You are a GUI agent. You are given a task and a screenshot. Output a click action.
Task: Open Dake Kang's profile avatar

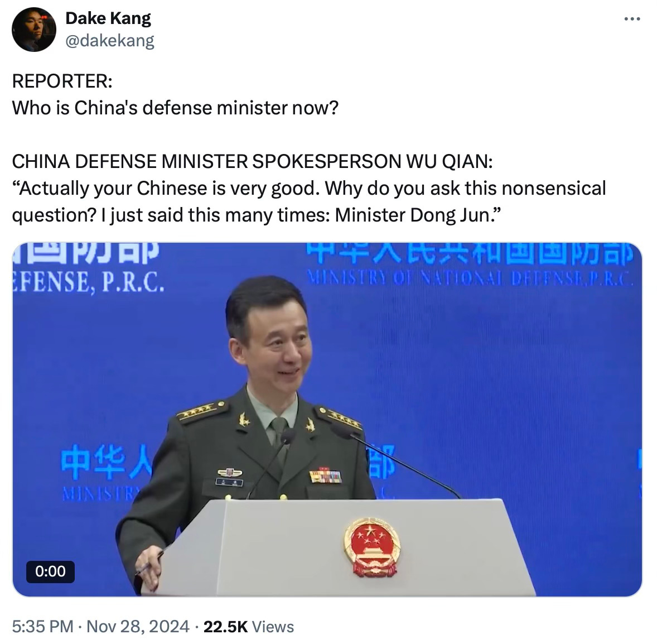(34, 30)
